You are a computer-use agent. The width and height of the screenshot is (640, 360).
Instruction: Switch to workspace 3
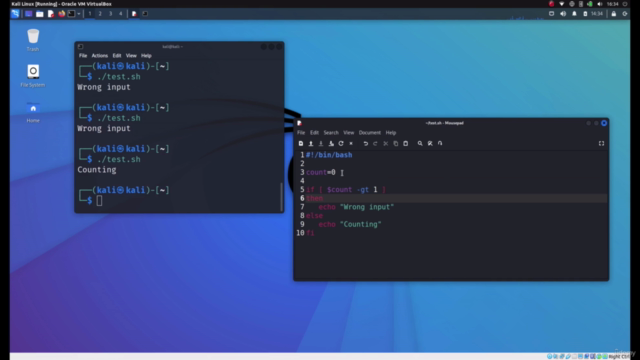(x=110, y=13)
